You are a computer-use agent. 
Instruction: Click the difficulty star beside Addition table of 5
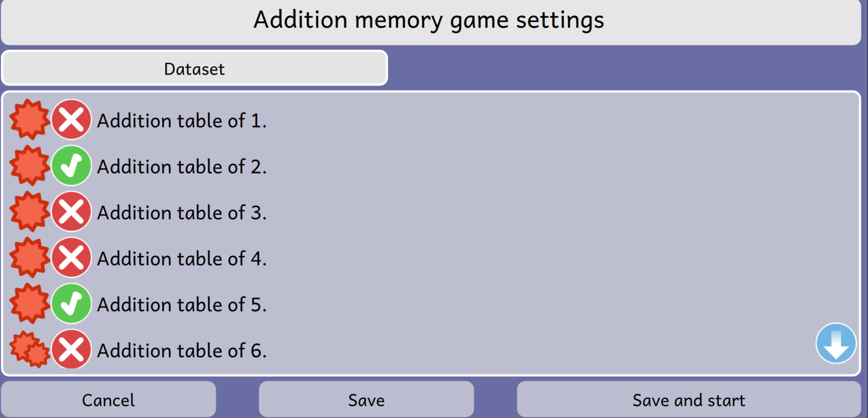[30, 304]
